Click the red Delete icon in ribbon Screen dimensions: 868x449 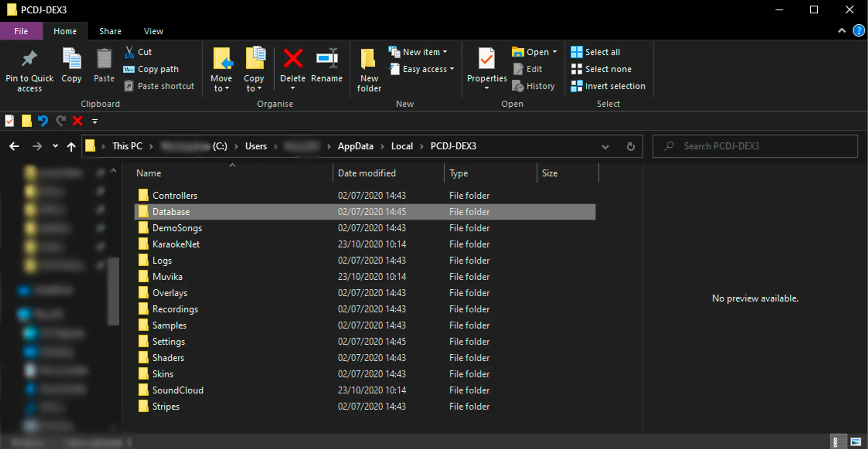293,59
